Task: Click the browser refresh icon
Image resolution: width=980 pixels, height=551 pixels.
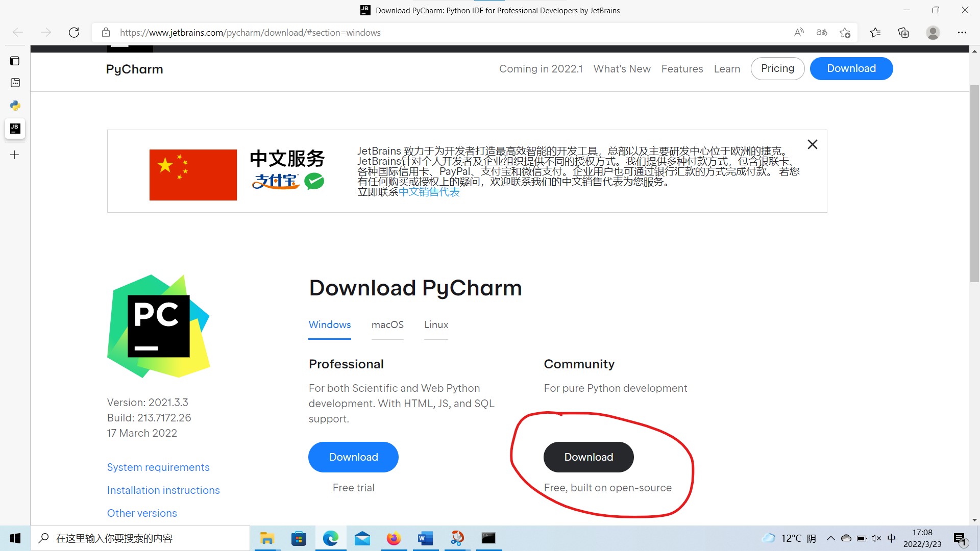Action: 74,33
